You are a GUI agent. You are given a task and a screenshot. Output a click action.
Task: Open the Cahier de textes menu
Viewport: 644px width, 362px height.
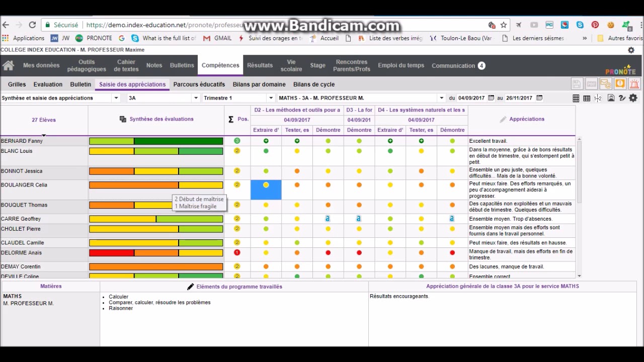126,65
